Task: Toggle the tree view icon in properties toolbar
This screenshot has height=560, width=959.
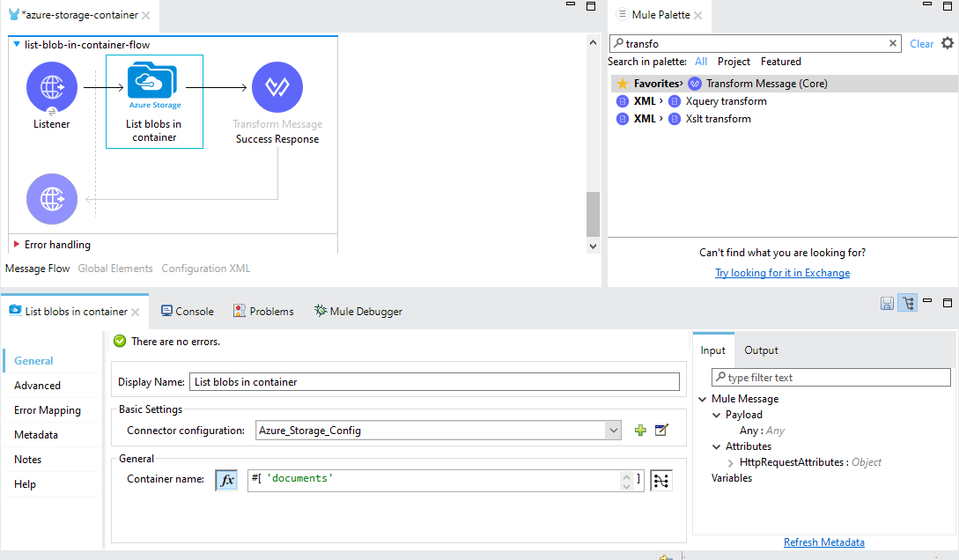Action: pyautogui.click(x=907, y=303)
